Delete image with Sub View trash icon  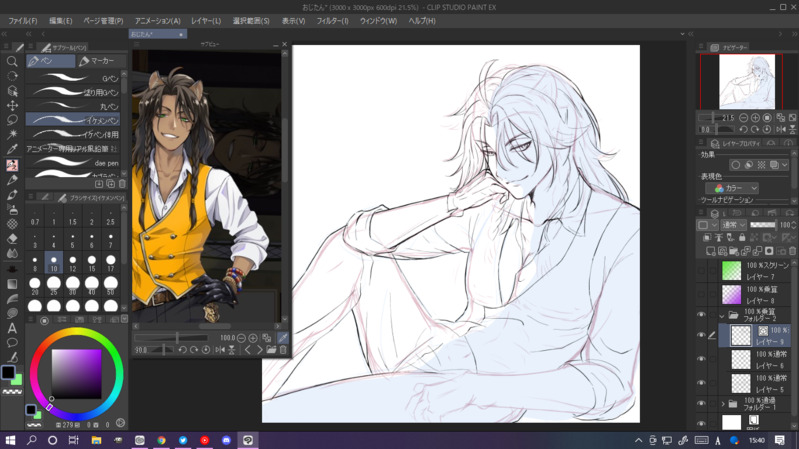tap(283, 350)
